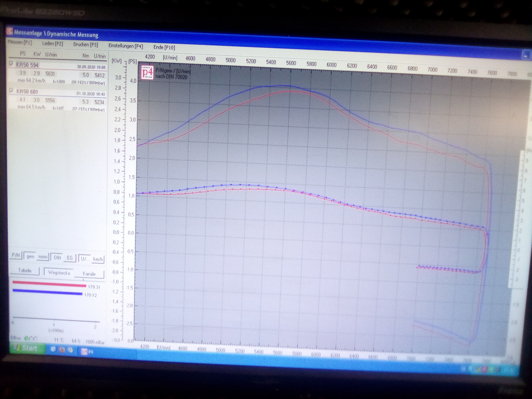This screenshot has width=532, height=399.
Task: Click first quick launch icon in taskbar
Action: 53,349
